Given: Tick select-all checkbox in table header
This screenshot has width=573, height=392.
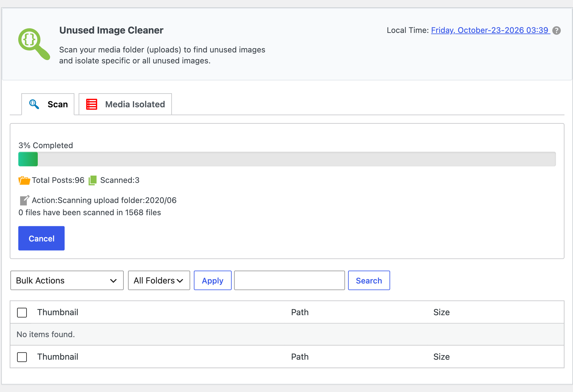Looking at the screenshot, I should coord(22,312).
